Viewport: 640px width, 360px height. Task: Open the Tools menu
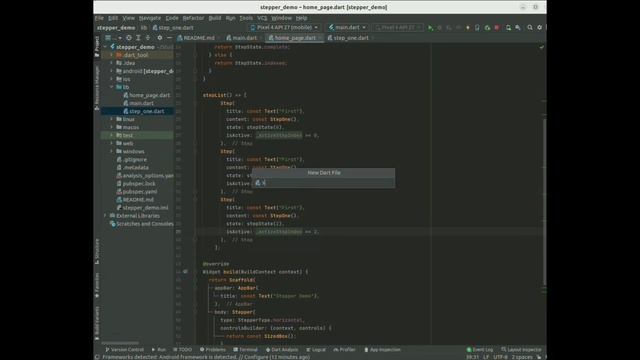(246, 18)
